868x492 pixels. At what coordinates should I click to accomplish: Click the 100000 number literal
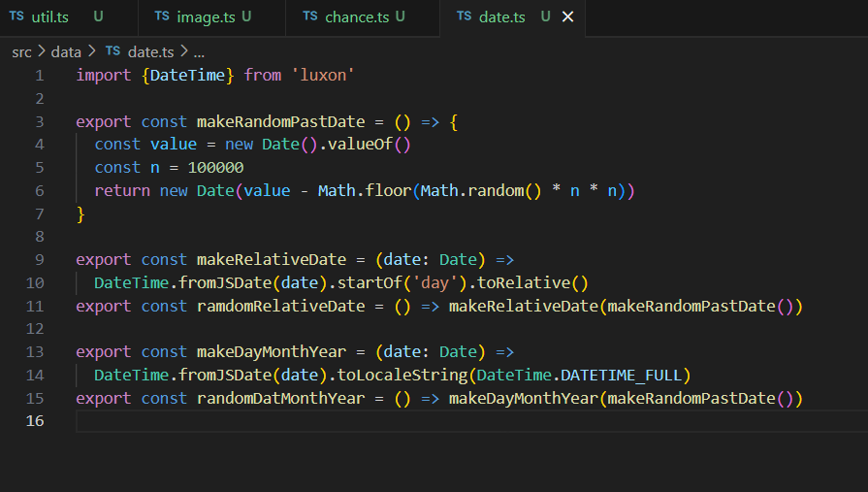(x=215, y=167)
